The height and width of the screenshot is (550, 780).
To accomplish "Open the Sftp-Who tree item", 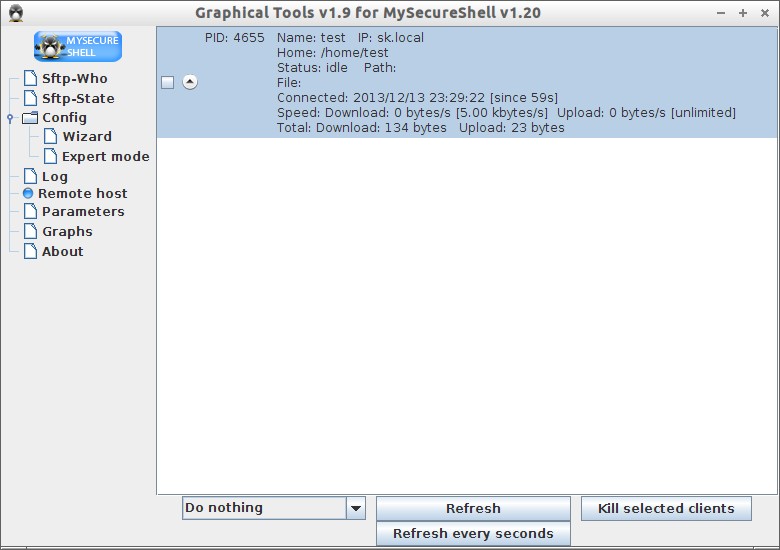I will (75, 79).
